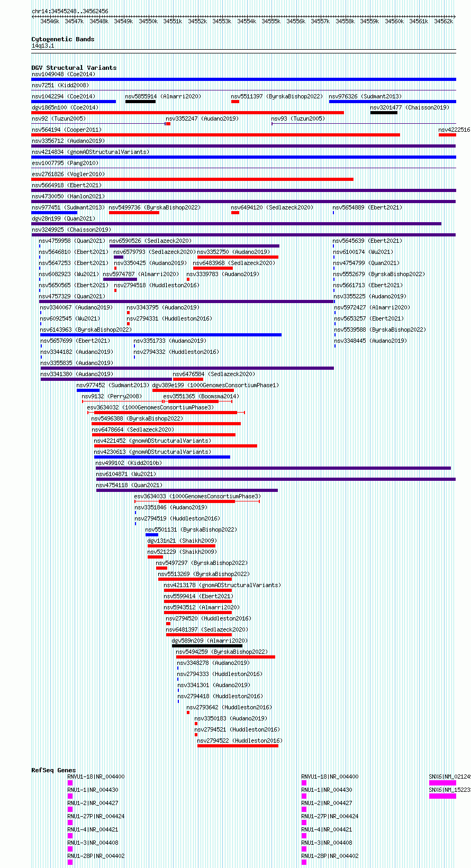This screenshot has width=471, height=868.
Task: Click nsv4754118 (Quan2021) label
Action: pyautogui.click(x=130, y=485)
